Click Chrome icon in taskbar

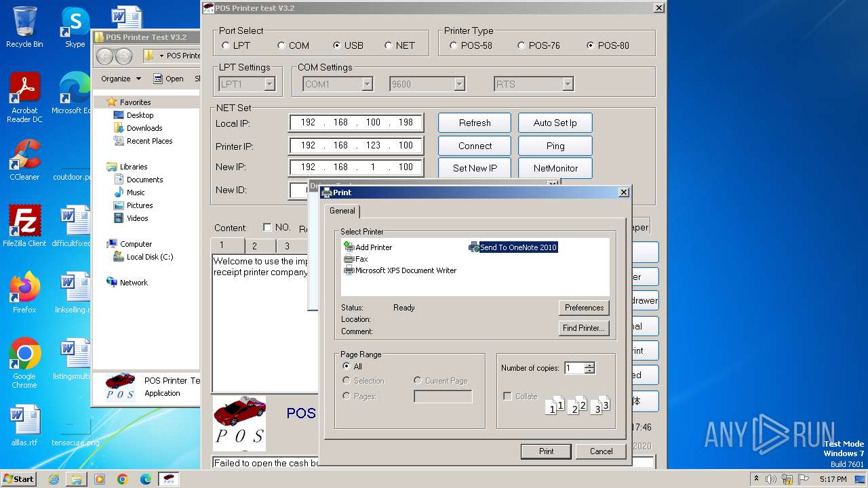123,479
